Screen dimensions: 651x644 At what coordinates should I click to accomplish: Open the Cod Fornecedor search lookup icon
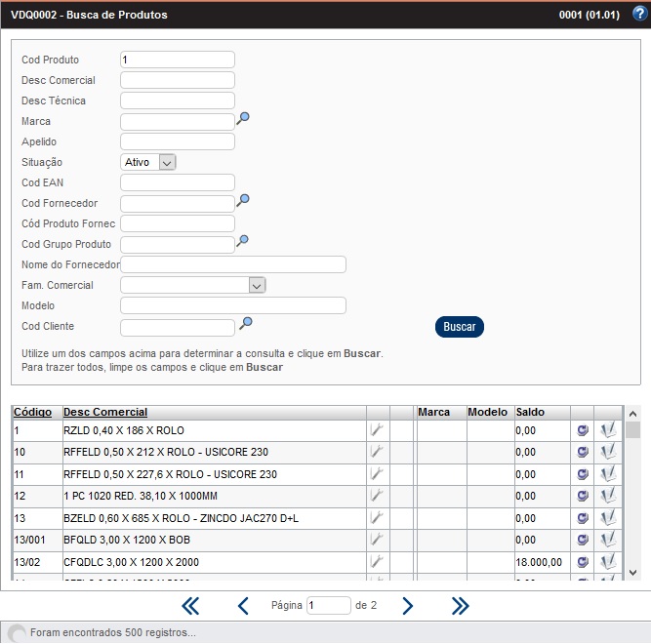[x=244, y=200]
